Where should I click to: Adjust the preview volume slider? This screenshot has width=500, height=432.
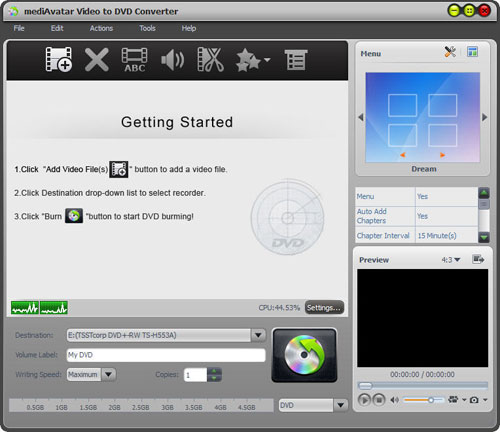423,400
